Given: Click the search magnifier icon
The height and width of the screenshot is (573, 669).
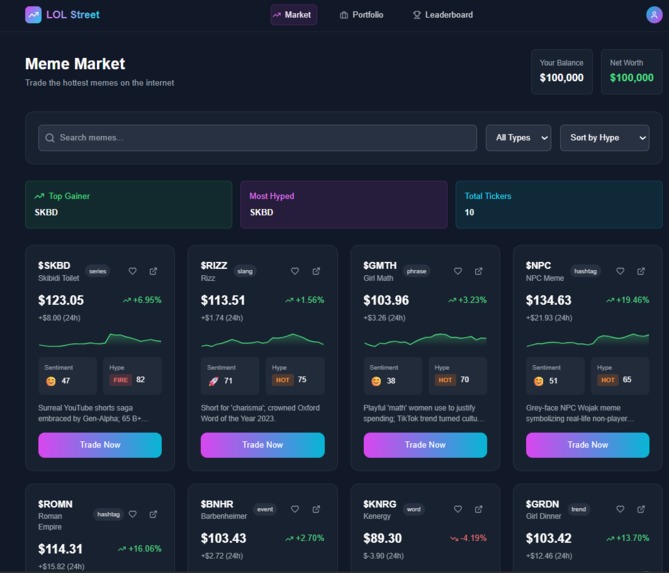Looking at the screenshot, I should click(50, 138).
